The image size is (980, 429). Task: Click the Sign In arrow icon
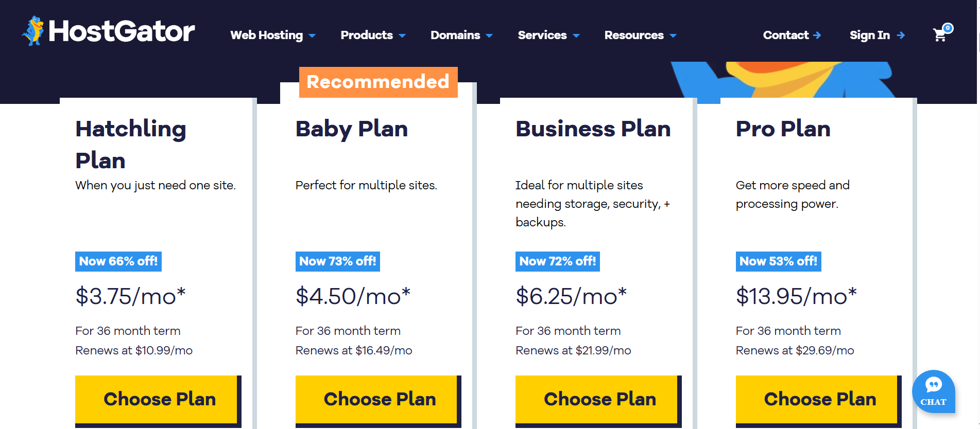[901, 35]
